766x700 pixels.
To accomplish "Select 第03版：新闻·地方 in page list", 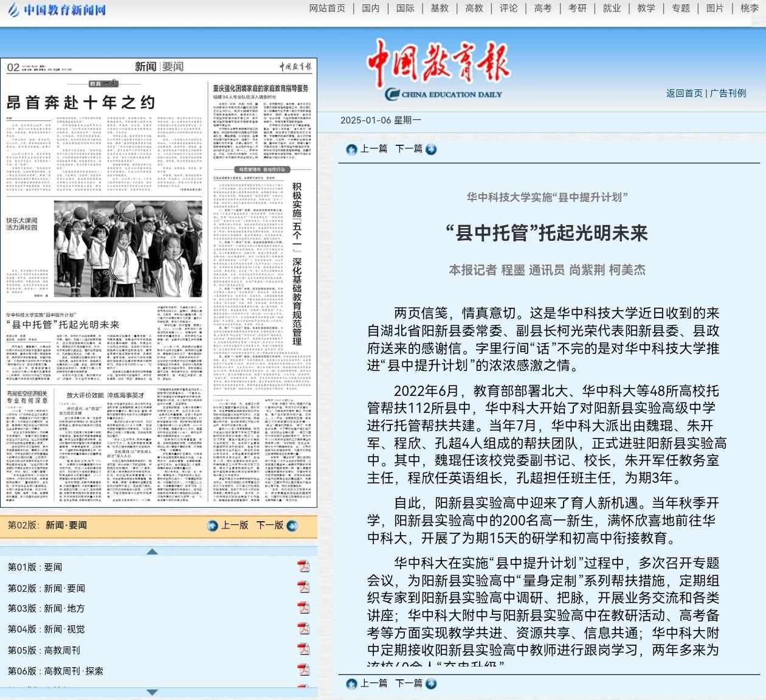I will coord(46,608).
